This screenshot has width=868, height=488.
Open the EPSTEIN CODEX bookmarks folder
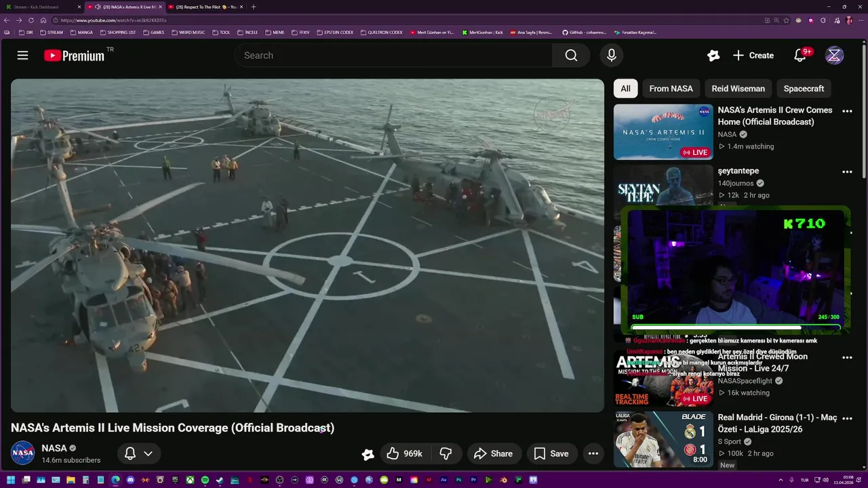(x=335, y=33)
